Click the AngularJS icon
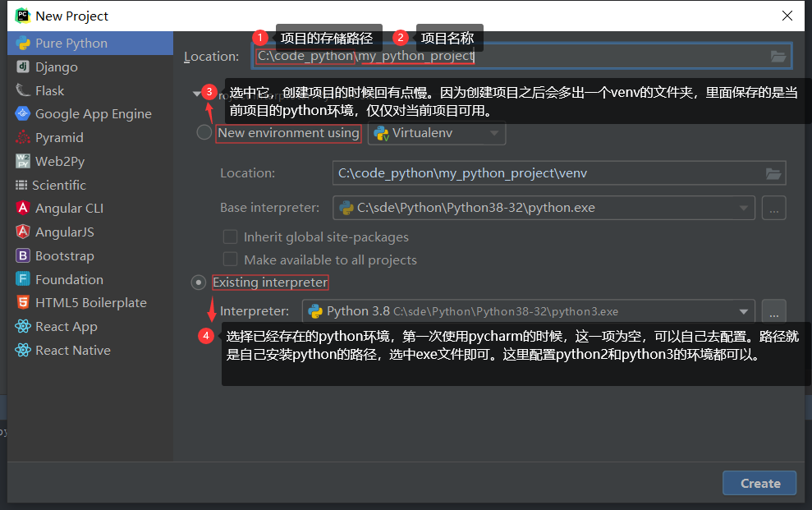 (x=23, y=232)
